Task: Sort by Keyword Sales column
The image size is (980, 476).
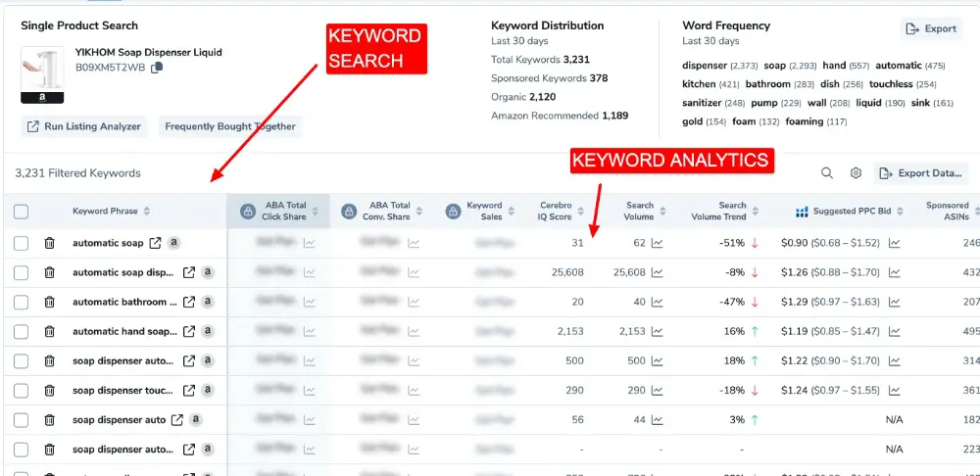Action: tap(512, 212)
